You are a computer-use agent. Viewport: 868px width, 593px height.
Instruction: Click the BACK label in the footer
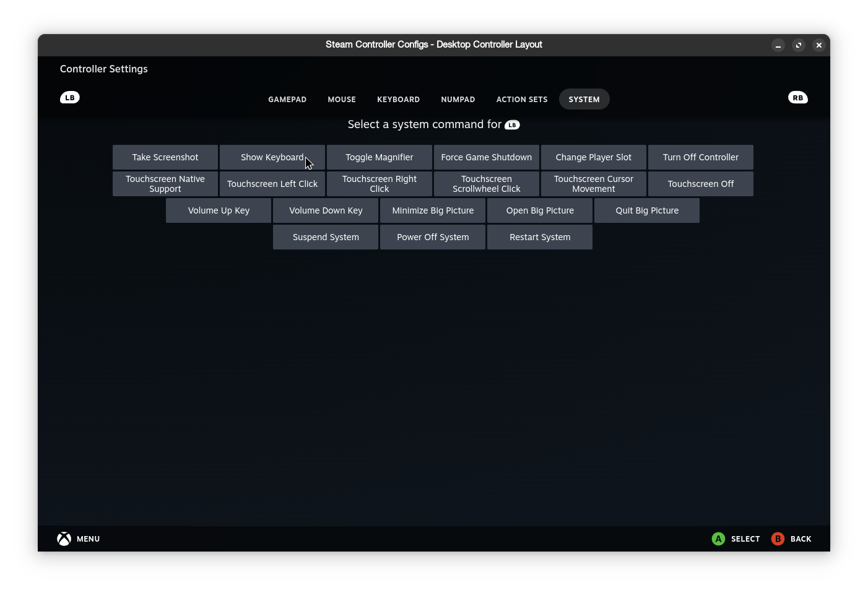[x=801, y=539]
